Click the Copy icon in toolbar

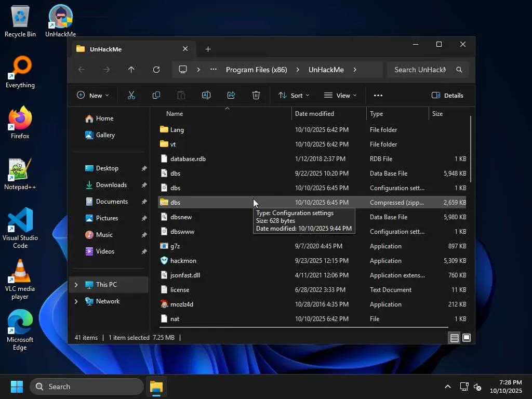(156, 96)
